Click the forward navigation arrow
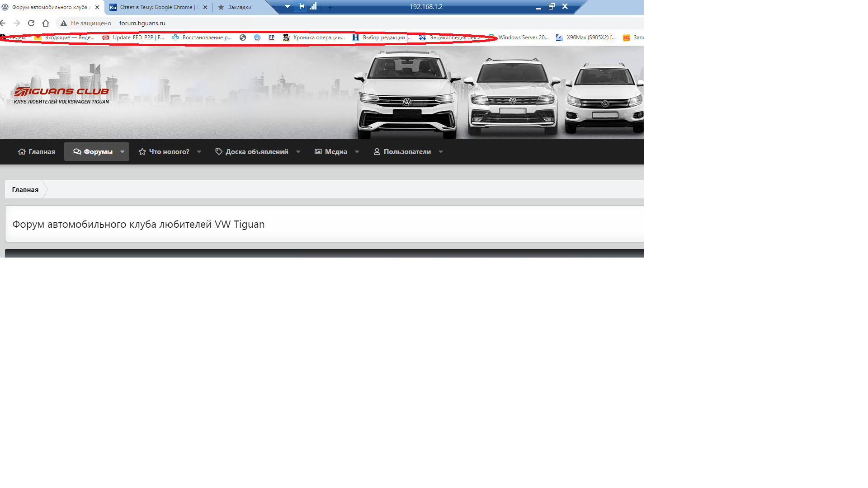868x488 pixels. point(17,23)
